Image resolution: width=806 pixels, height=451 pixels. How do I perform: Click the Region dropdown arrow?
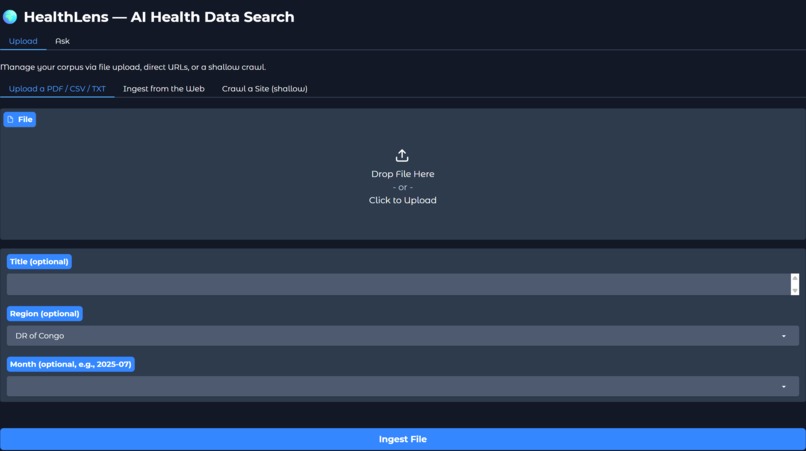pos(783,336)
